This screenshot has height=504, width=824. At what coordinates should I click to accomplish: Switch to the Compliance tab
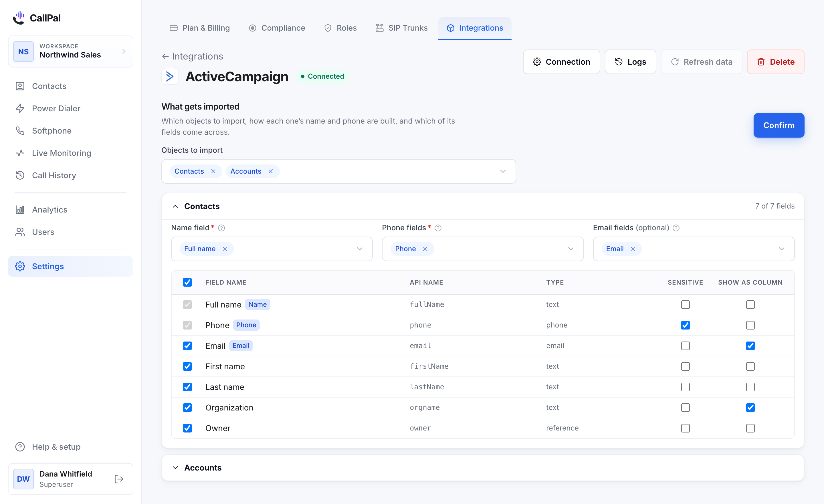pyautogui.click(x=277, y=28)
